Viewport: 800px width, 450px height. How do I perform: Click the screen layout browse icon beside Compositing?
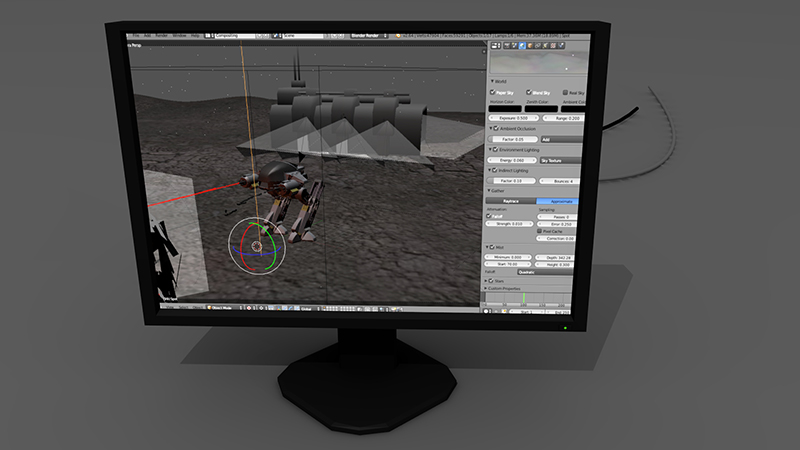pyautogui.click(x=208, y=35)
